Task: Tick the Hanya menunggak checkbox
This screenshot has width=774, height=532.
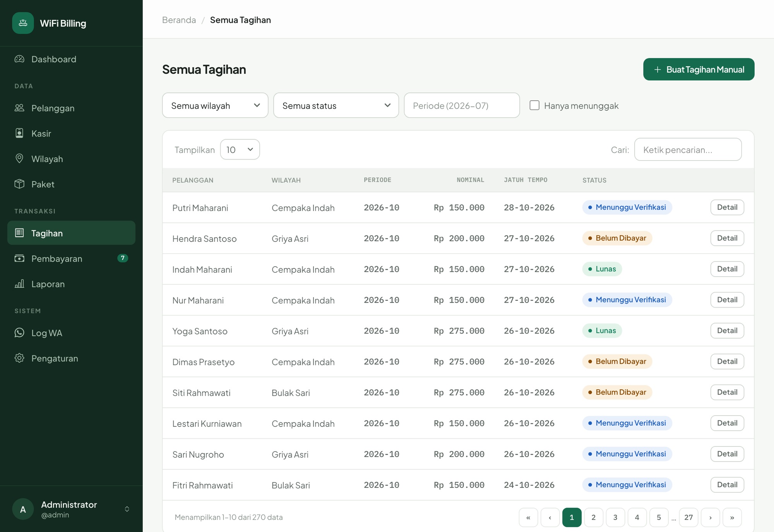Action: [x=534, y=105]
